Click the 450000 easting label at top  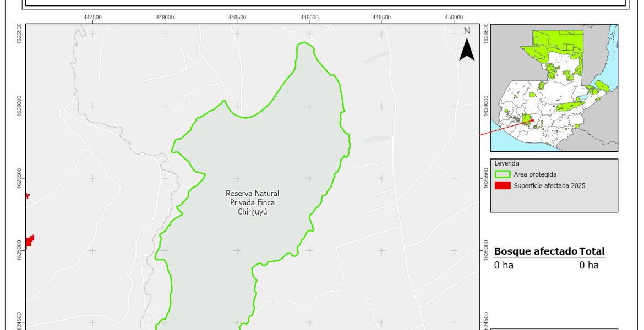[x=454, y=17]
